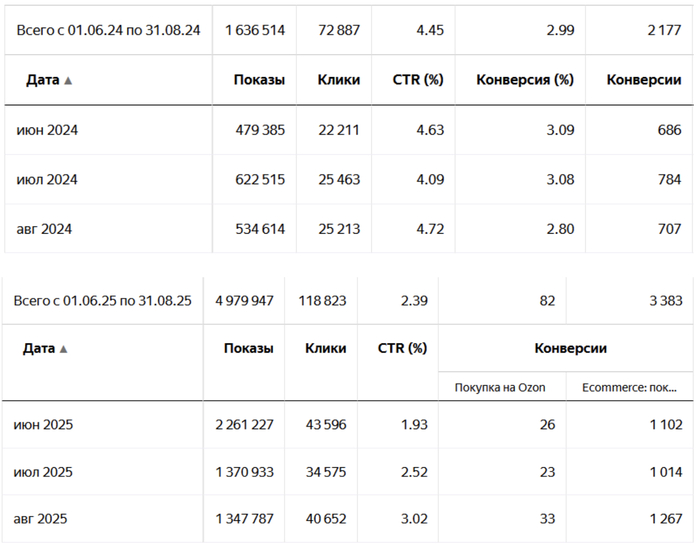Click total impressions value 4 979 947
The image size is (700, 548).
[x=244, y=300]
